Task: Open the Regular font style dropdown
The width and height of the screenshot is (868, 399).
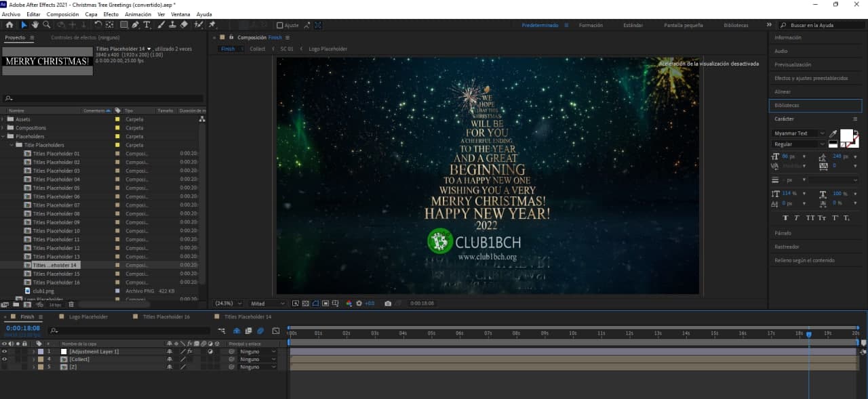Action: click(799, 144)
